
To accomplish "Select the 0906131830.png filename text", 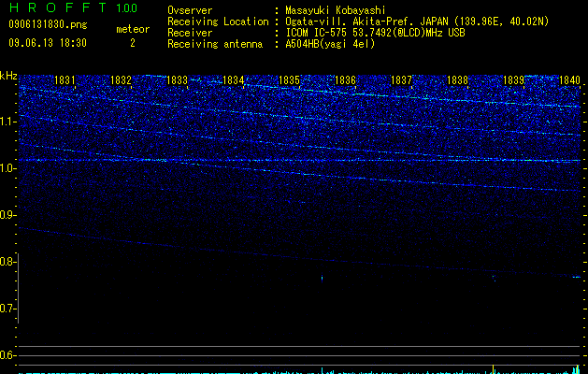I will [x=48, y=24].
